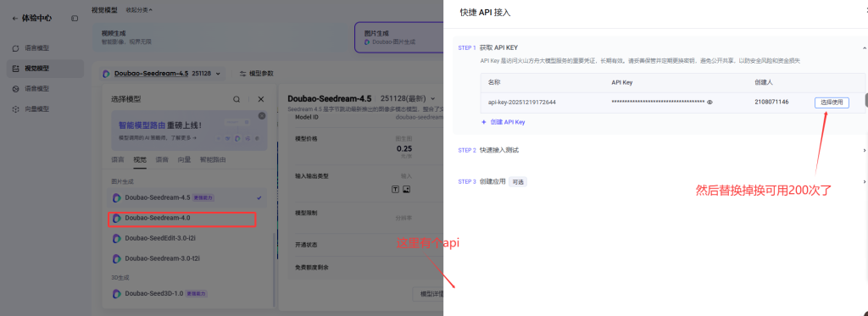Click the API panel scrollbar thumb
The image size is (868, 316).
point(865,100)
